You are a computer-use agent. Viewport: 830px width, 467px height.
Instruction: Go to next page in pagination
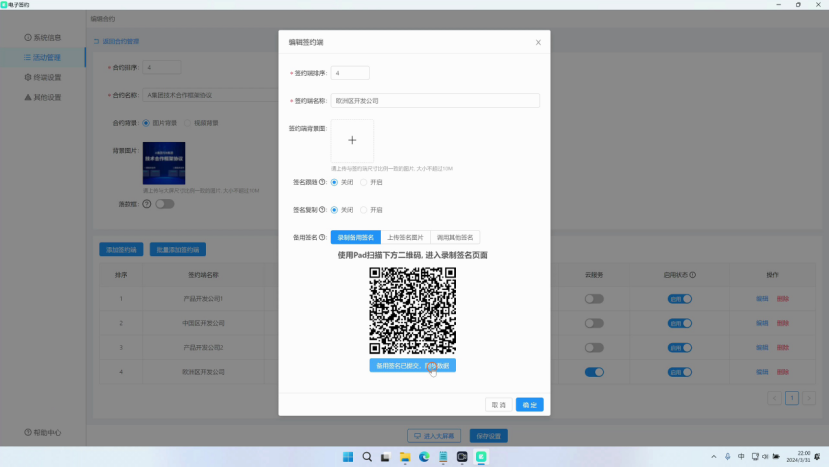[x=809, y=398]
